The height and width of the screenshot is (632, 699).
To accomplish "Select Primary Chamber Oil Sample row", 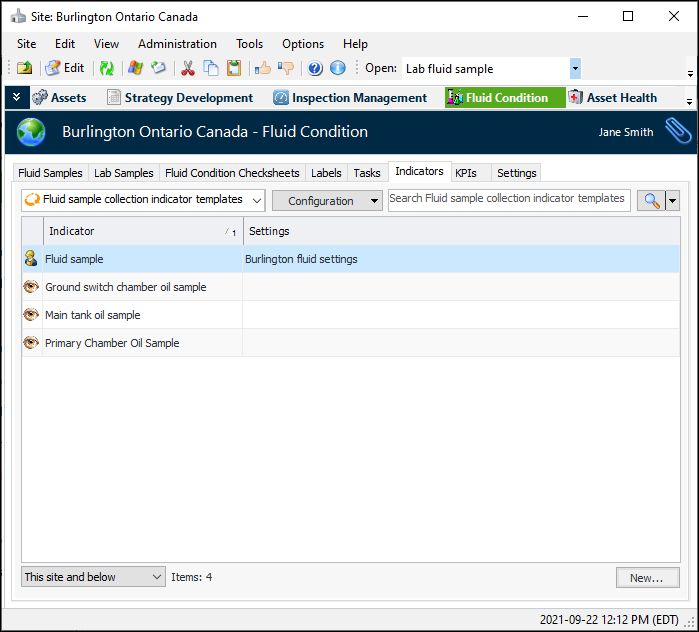I will point(351,343).
